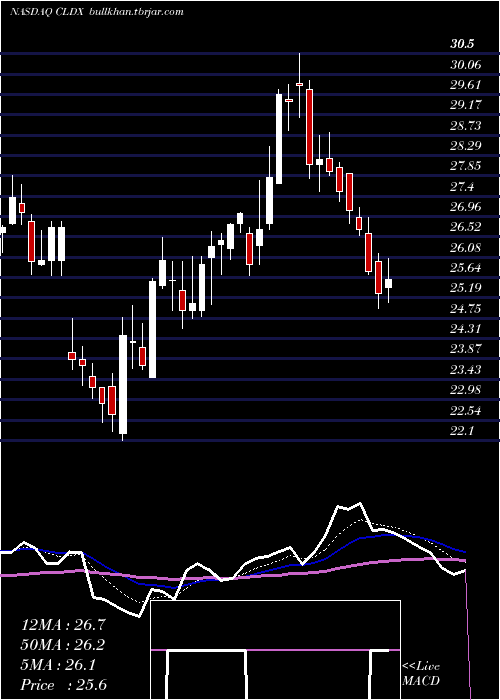Click the Price : 25.6 readout

[x=63, y=685]
